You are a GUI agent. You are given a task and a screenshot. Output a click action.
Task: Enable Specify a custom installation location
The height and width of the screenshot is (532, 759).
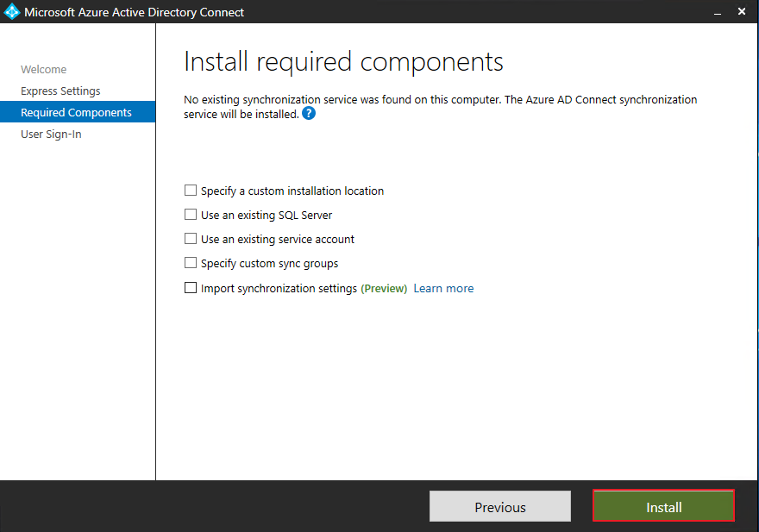(191, 191)
